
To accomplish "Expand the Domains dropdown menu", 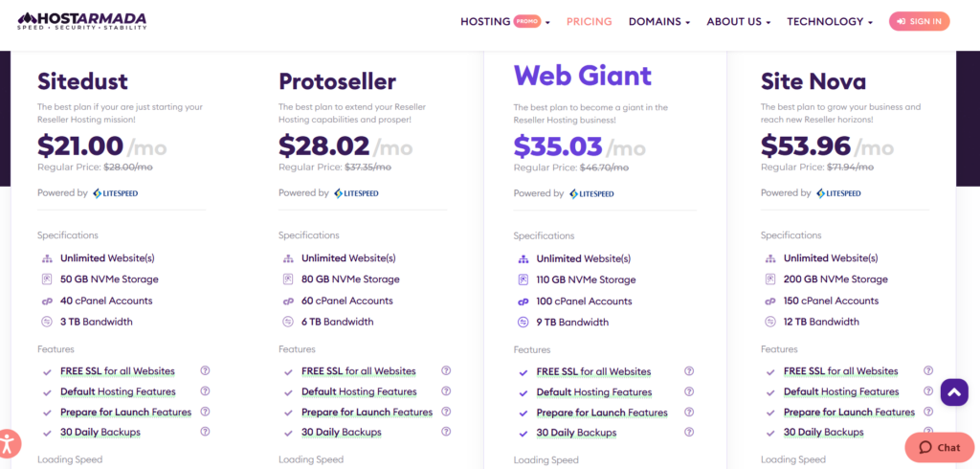I will point(659,21).
